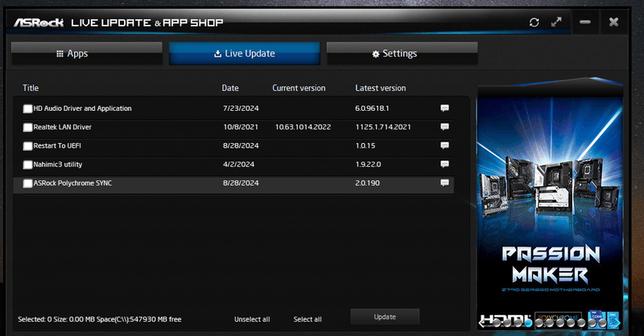The image size is (644, 336).
Task: Select the Nahimic3 utility title
Action: pyautogui.click(x=58, y=164)
